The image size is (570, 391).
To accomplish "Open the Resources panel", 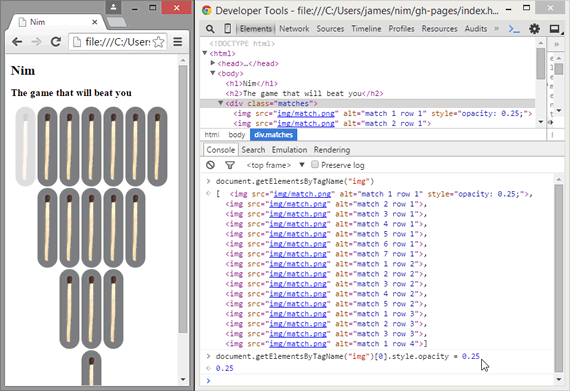I will click(x=439, y=29).
